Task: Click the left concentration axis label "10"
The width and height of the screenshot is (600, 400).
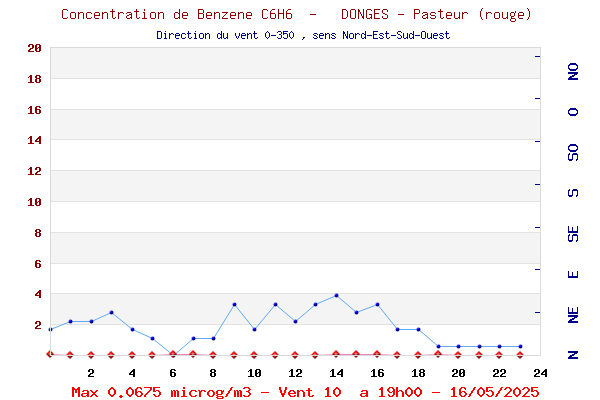Action: tap(34, 202)
